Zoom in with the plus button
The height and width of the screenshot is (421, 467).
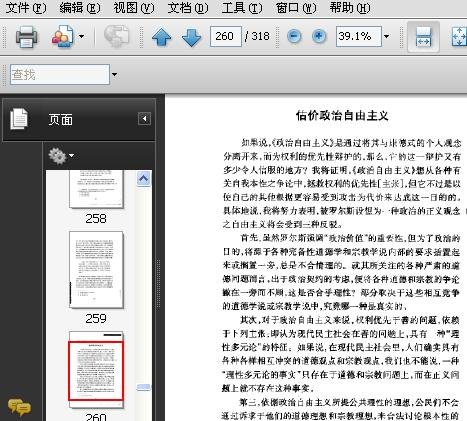[319, 36]
